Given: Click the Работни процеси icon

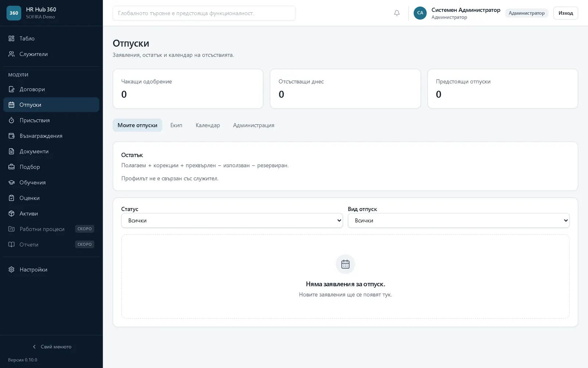Looking at the screenshot, I should [x=11, y=229].
